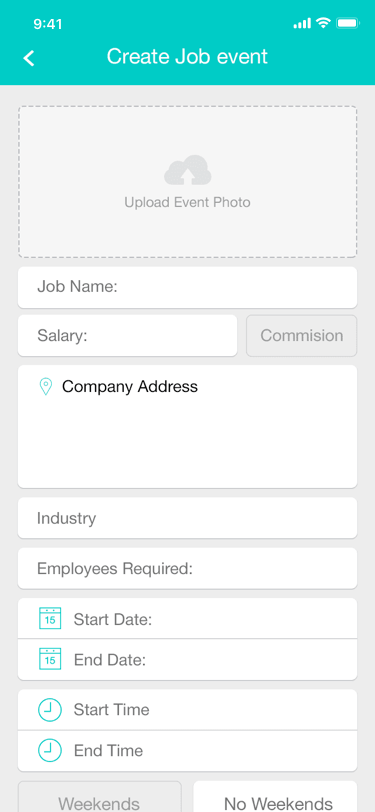Click the Upload Event Photo area

click(x=188, y=182)
